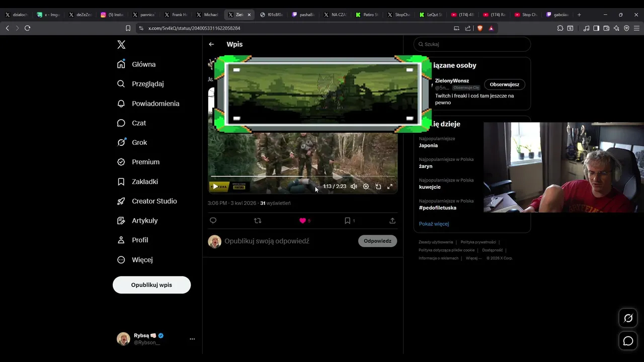
Task: Play the video
Action: pyautogui.click(x=215, y=187)
